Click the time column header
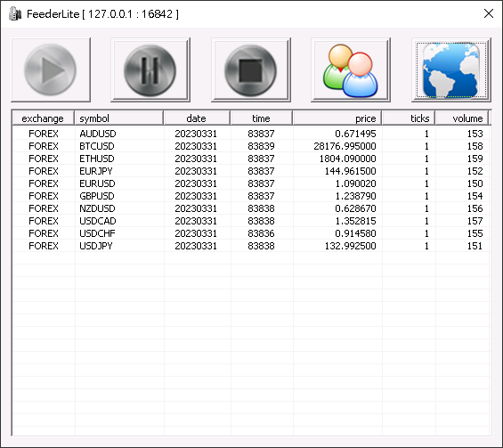Image resolution: width=503 pixels, height=448 pixels. pos(262,118)
